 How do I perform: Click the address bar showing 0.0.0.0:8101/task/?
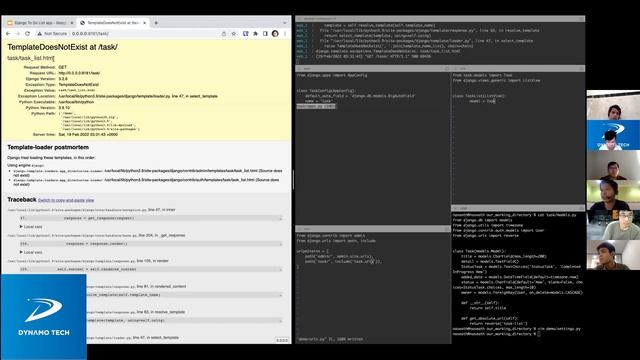click(90, 33)
